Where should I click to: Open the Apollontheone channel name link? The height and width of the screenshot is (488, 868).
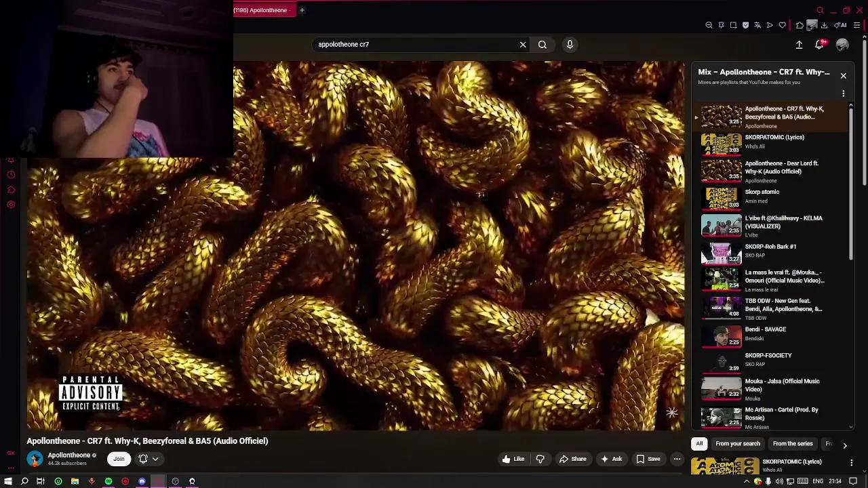(x=69, y=455)
